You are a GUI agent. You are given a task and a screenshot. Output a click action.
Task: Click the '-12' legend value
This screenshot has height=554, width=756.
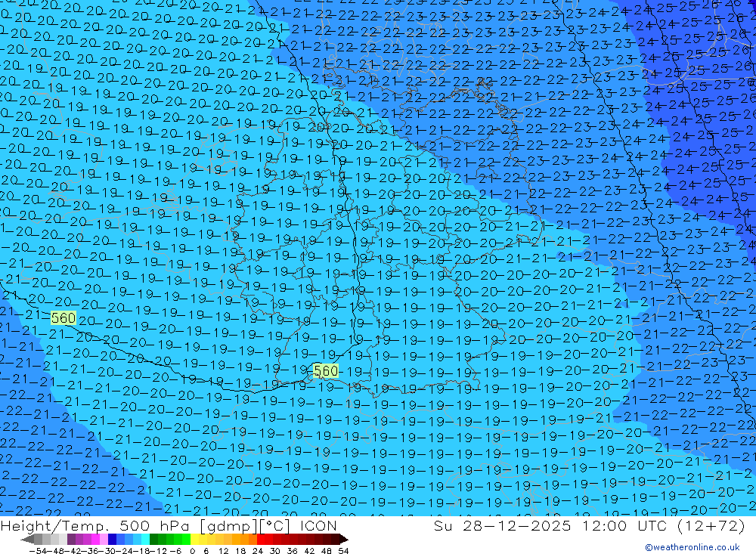159,551
